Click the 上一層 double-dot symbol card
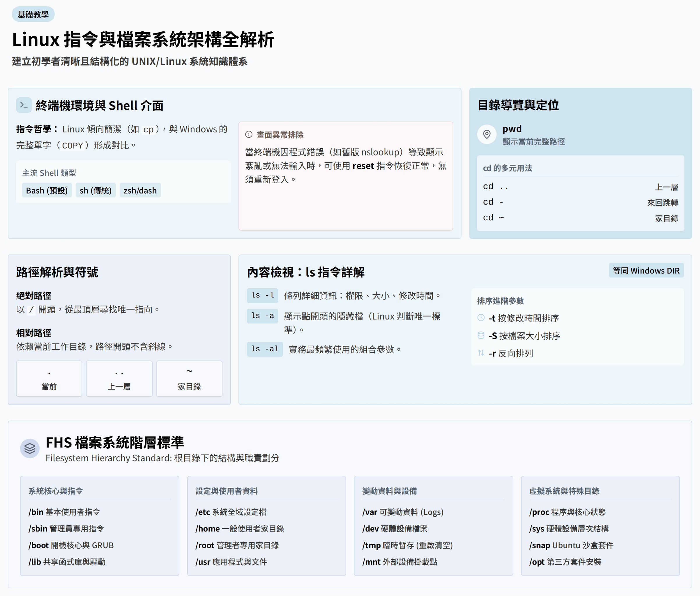The width and height of the screenshot is (700, 596). [x=119, y=379]
